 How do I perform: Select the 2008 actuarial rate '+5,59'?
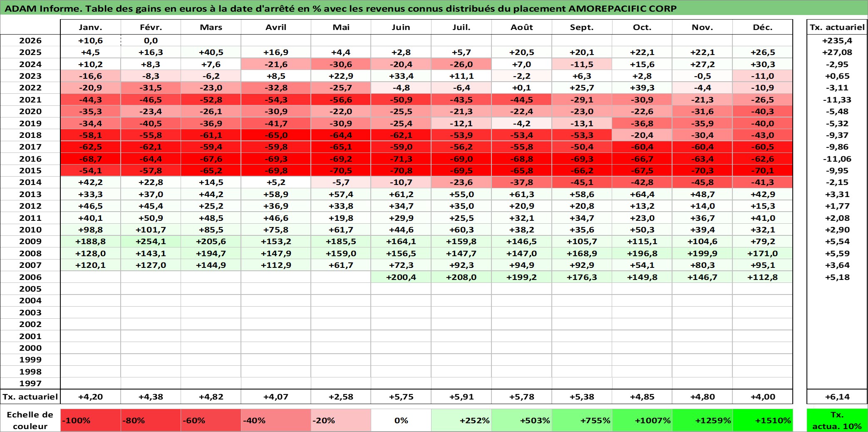coord(837,253)
